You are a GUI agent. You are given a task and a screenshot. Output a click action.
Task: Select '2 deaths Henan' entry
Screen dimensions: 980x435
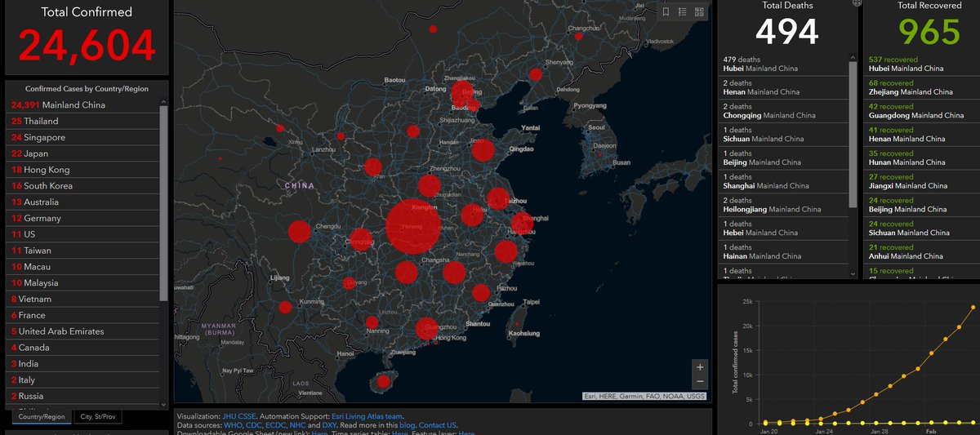[785, 87]
